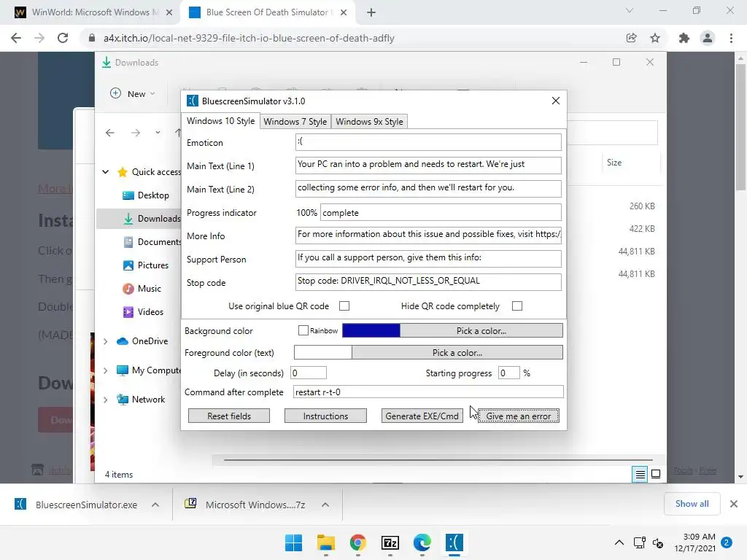The image size is (747, 560).
Task: Pick a color for Foreground color
Action: (x=457, y=352)
